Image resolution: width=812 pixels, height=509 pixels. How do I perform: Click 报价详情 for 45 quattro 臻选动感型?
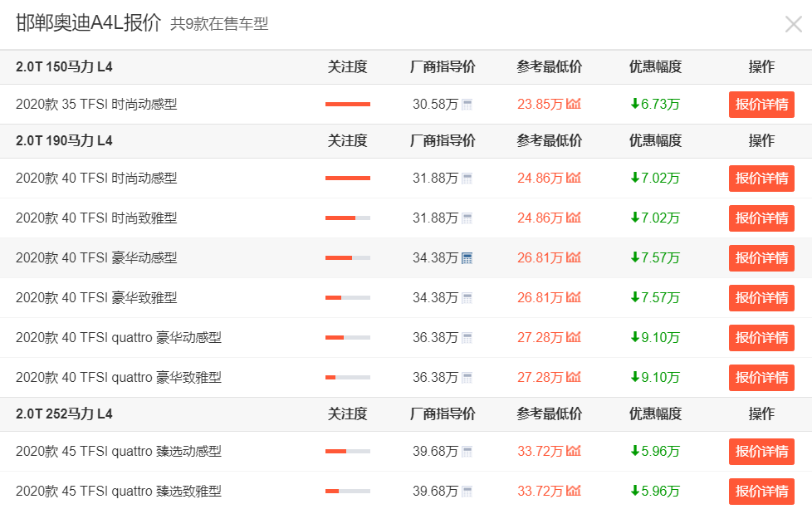761,452
